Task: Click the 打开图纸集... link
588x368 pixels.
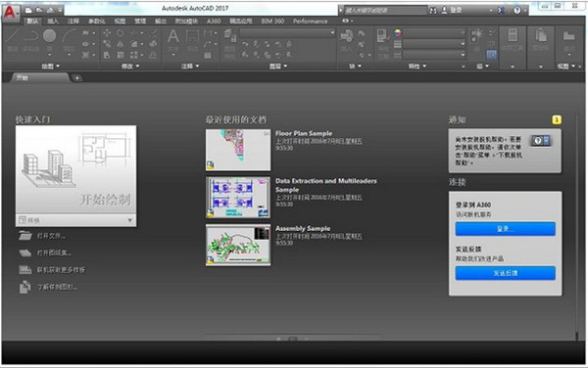Action: pyautogui.click(x=54, y=253)
